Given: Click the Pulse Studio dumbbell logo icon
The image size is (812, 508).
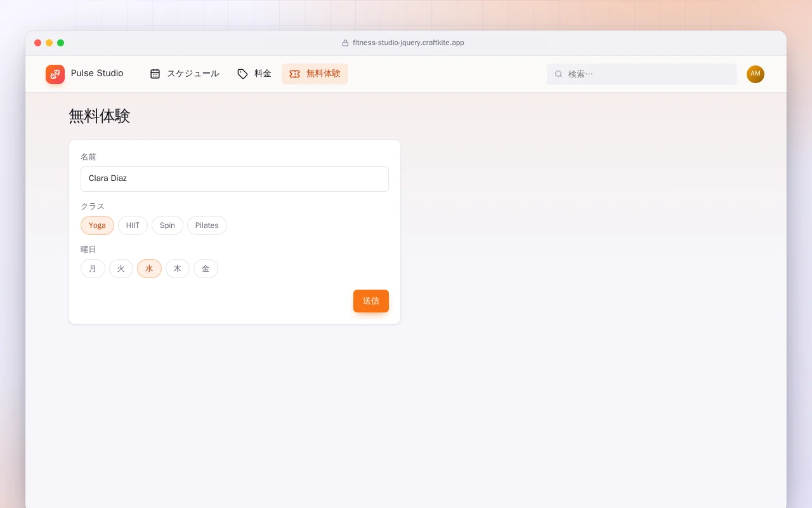Looking at the screenshot, I should 55,74.
